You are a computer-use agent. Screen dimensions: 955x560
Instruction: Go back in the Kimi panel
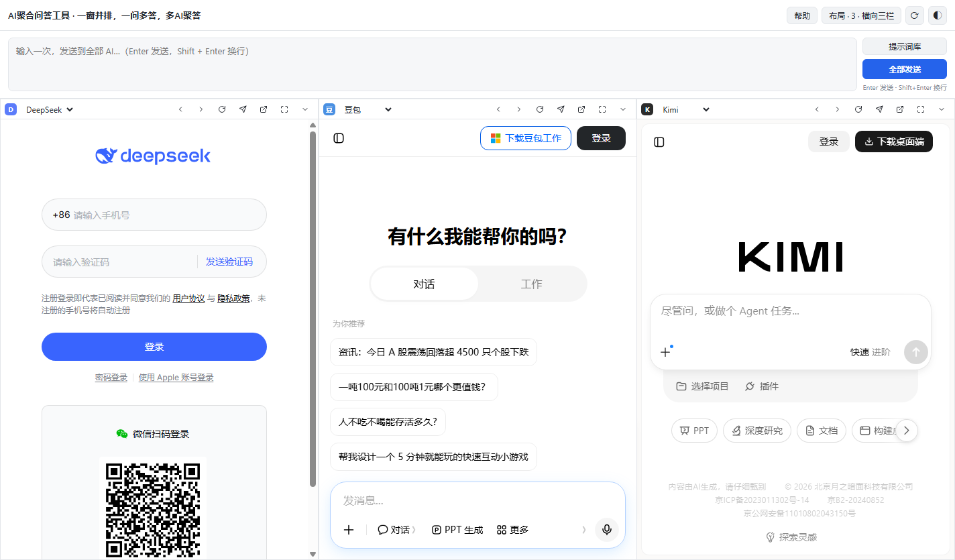(817, 109)
